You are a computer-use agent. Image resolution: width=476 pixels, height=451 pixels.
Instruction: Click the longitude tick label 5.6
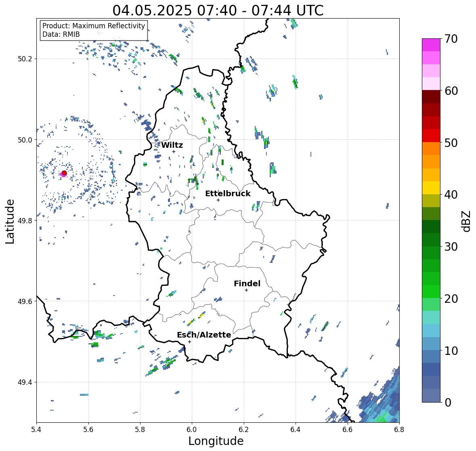click(88, 429)
